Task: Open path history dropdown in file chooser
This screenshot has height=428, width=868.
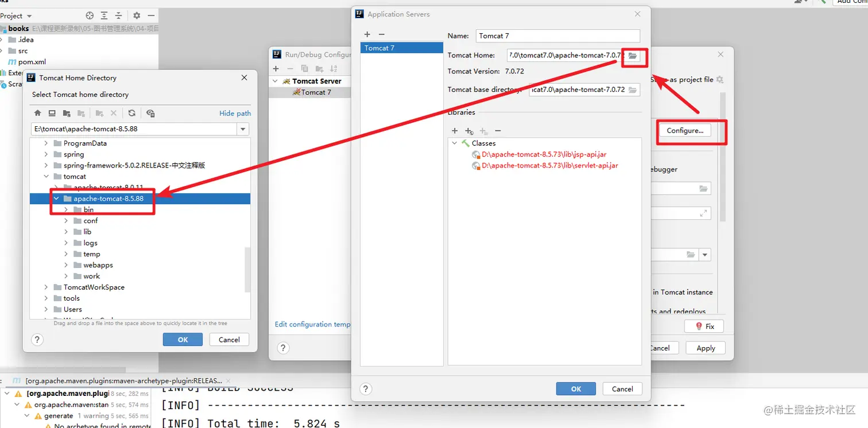Action: pos(243,129)
